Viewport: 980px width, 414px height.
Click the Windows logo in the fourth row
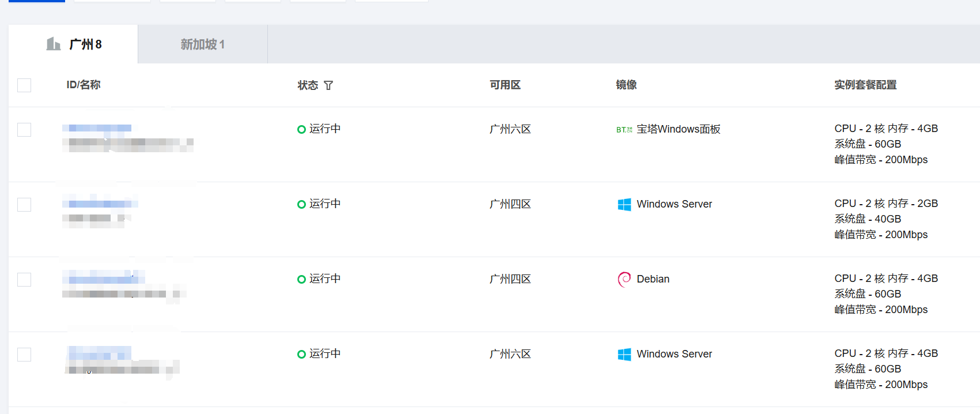pyautogui.click(x=624, y=355)
